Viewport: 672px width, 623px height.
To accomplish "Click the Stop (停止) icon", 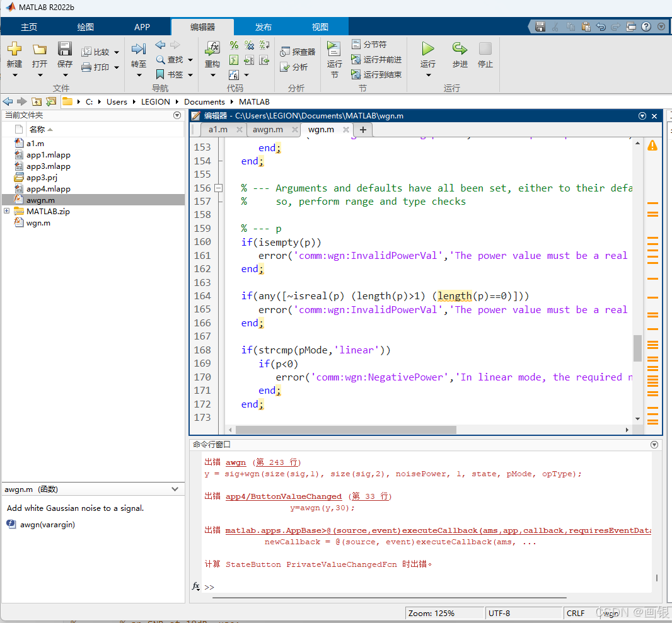I will coord(485,49).
